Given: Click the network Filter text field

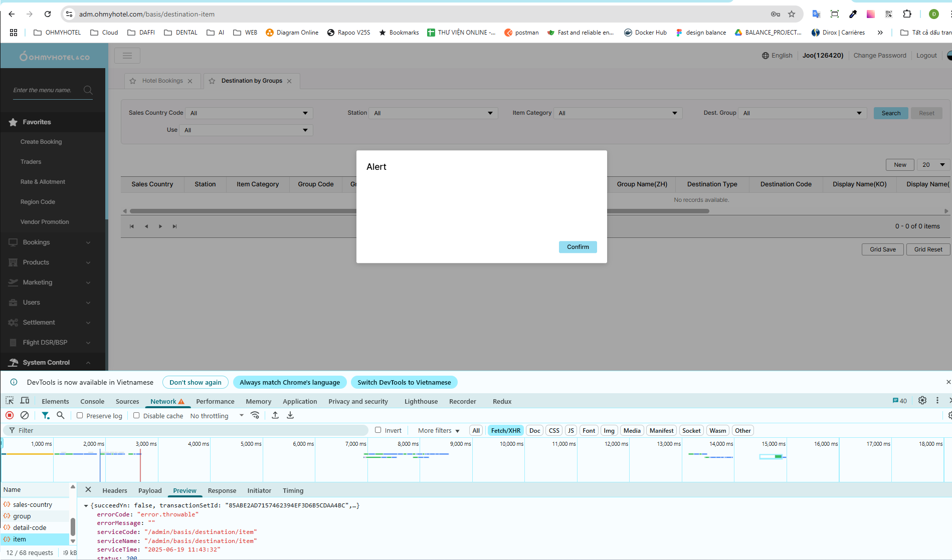Looking at the screenshot, I should 186,430.
